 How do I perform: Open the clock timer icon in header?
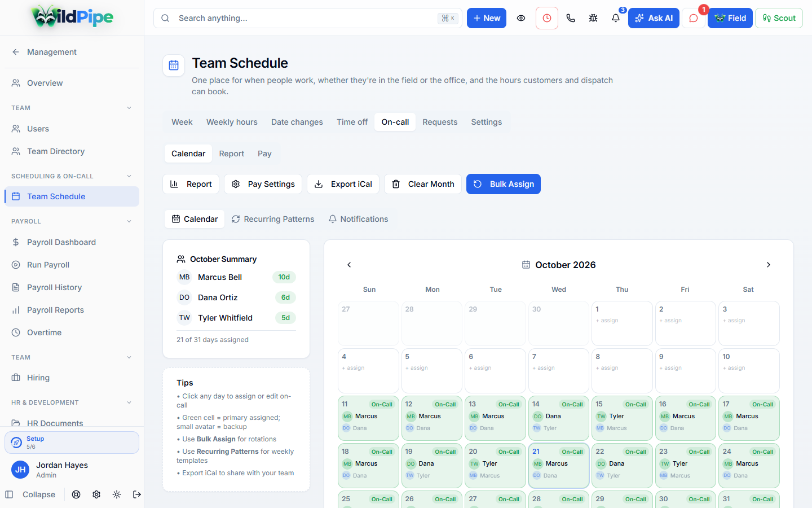[547, 18]
